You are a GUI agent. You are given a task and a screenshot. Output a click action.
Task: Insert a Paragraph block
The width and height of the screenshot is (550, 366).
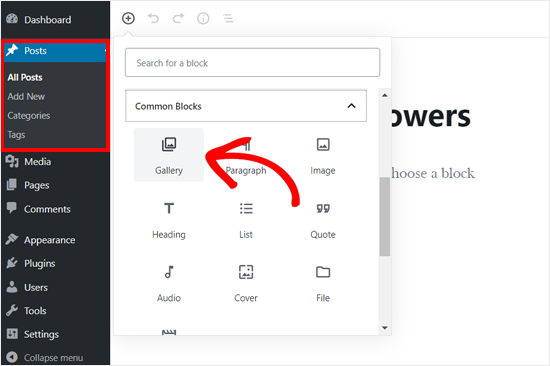pyautogui.click(x=246, y=155)
